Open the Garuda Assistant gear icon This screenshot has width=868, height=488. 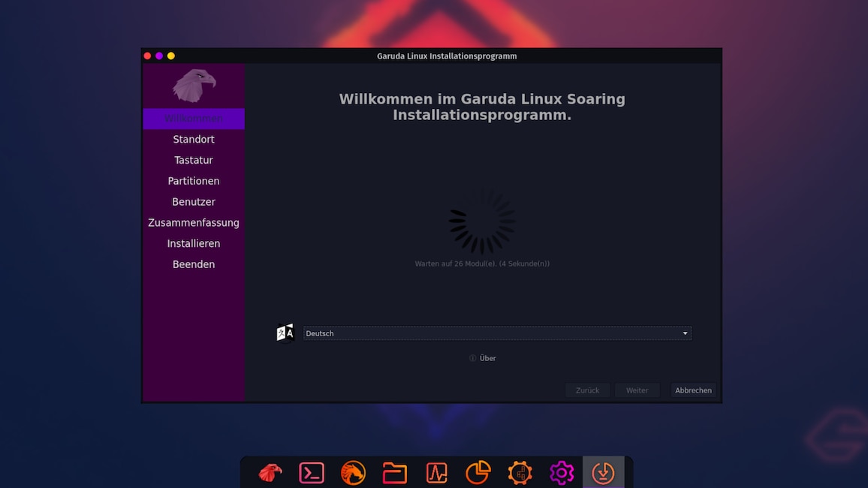click(x=520, y=473)
